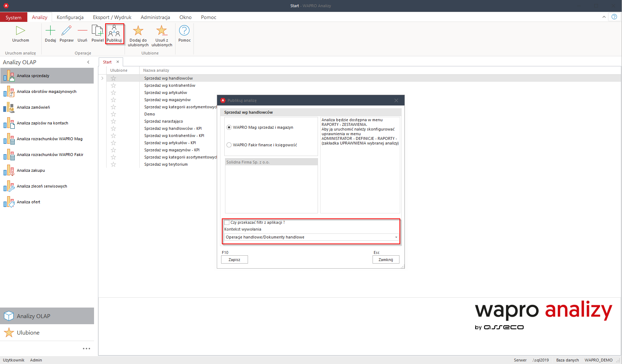Select Analiza sprzedaży in sidebar
622x364 pixels.
[x=47, y=76]
